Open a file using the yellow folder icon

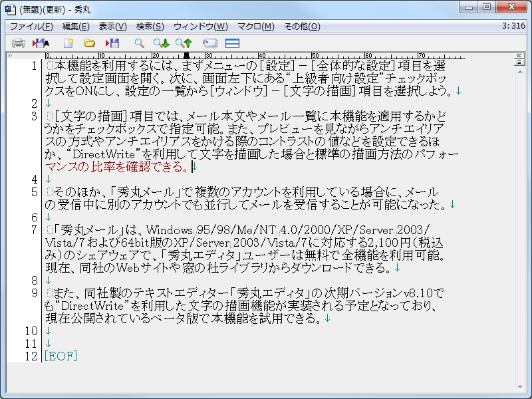[x=90, y=43]
